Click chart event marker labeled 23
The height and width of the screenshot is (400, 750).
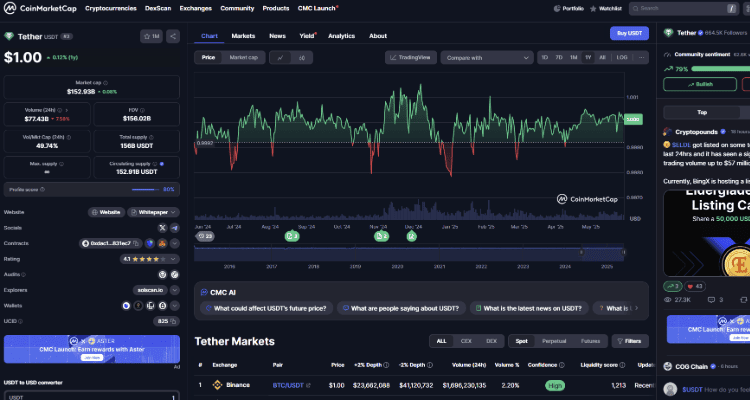tap(205, 236)
